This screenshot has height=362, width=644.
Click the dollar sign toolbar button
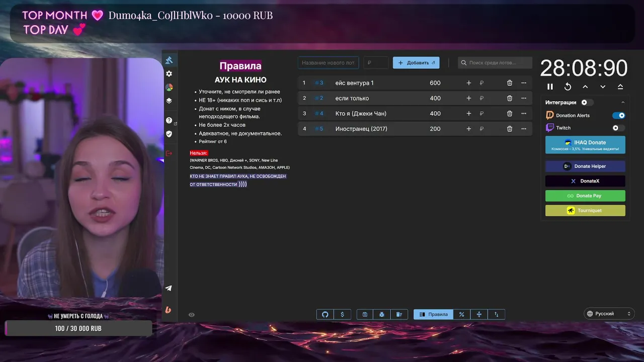click(343, 314)
